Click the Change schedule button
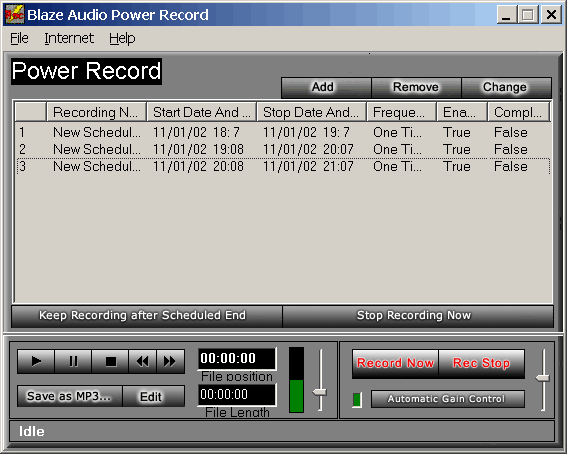Image resolution: width=567 pixels, height=454 pixels. tap(506, 87)
